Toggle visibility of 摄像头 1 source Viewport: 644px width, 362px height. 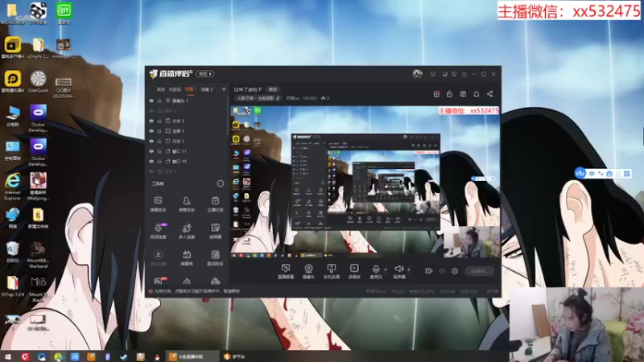(151, 101)
